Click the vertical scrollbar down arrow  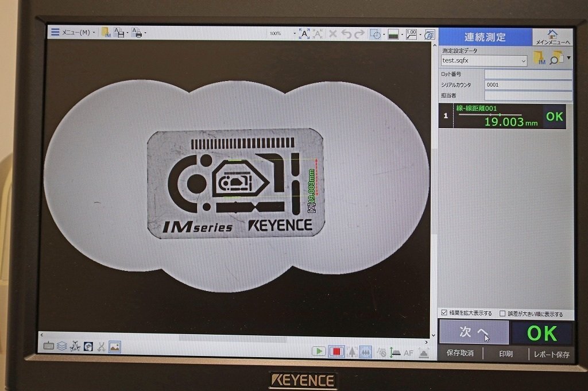pos(434,335)
